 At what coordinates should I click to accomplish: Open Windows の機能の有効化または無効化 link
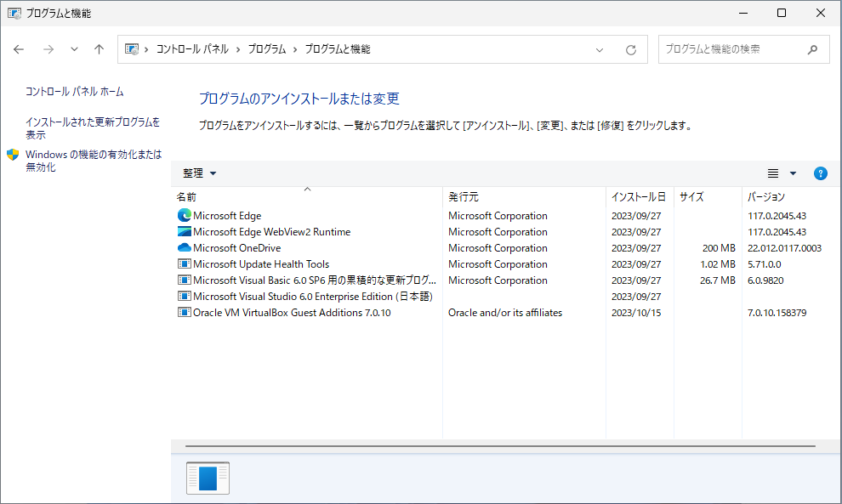point(94,161)
